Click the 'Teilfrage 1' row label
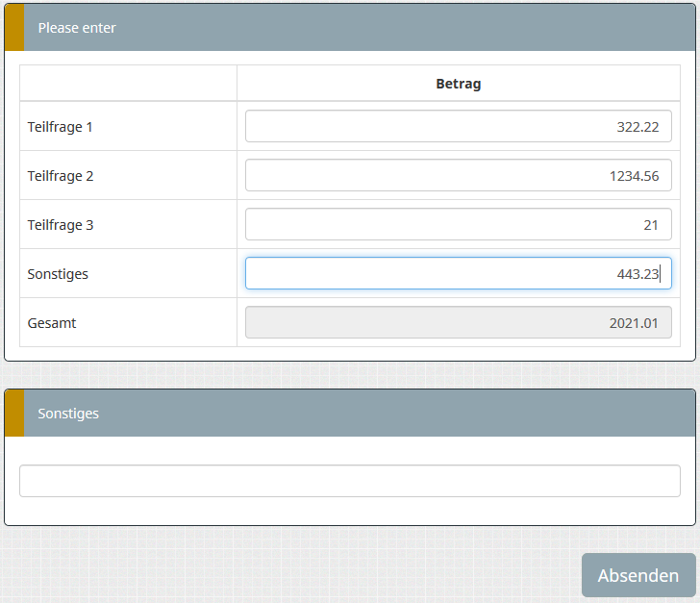 [61, 127]
